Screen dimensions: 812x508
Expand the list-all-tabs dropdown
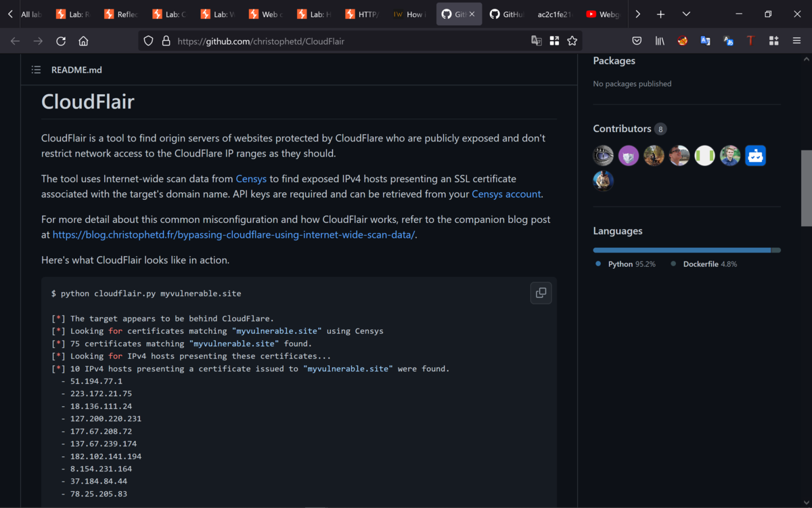click(686, 14)
